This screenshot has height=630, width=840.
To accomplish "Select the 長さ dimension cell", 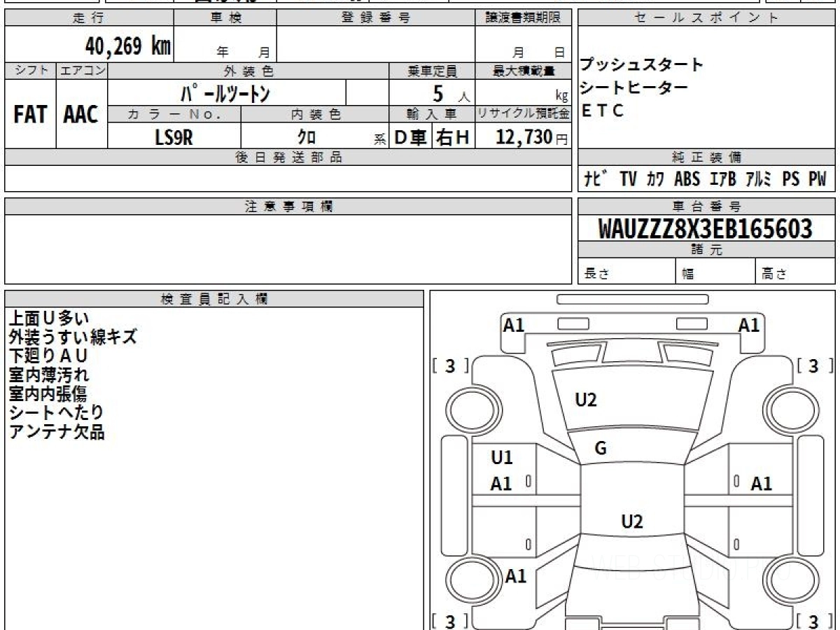I will (626, 272).
